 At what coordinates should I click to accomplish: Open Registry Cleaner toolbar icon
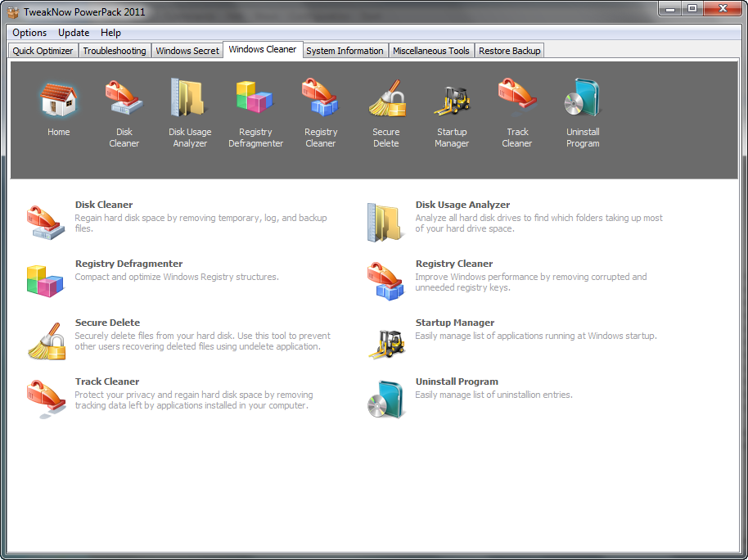(x=321, y=98)
